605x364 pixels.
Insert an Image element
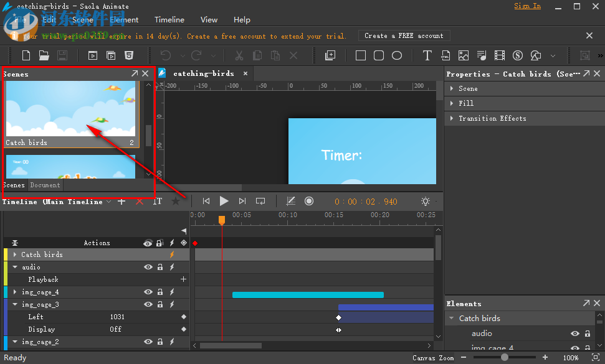coord(464,55)
